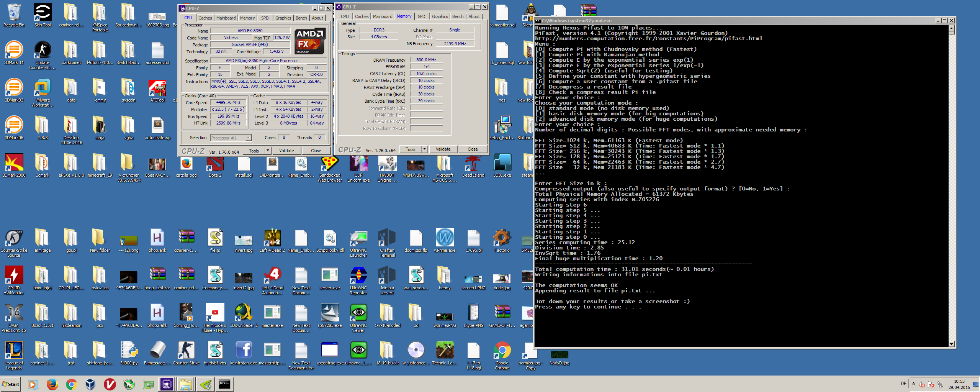980x392 pixels.
Task: Open SPD tab in left CPU-Z window
Action: (265, 18)
